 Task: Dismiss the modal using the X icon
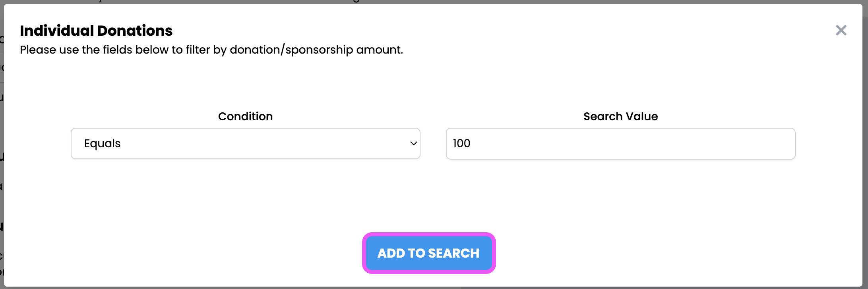coord(841,30)
